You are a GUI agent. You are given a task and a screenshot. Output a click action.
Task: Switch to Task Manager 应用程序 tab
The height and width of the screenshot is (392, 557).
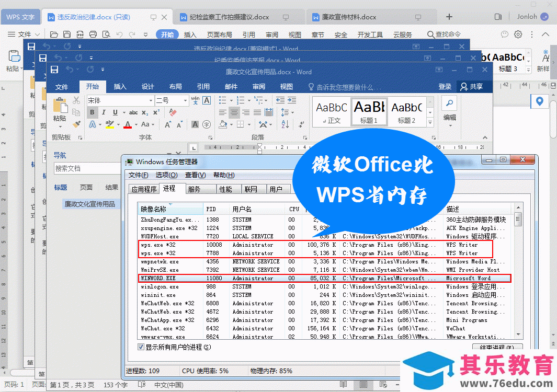pos(144,189)
